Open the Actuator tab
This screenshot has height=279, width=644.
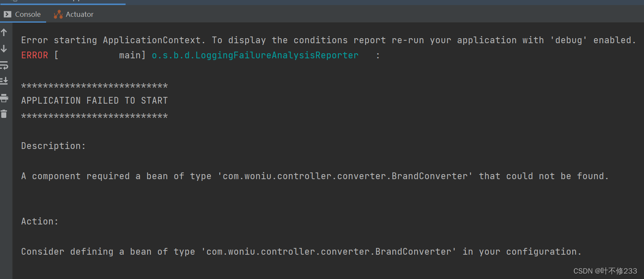coord(74,14)
